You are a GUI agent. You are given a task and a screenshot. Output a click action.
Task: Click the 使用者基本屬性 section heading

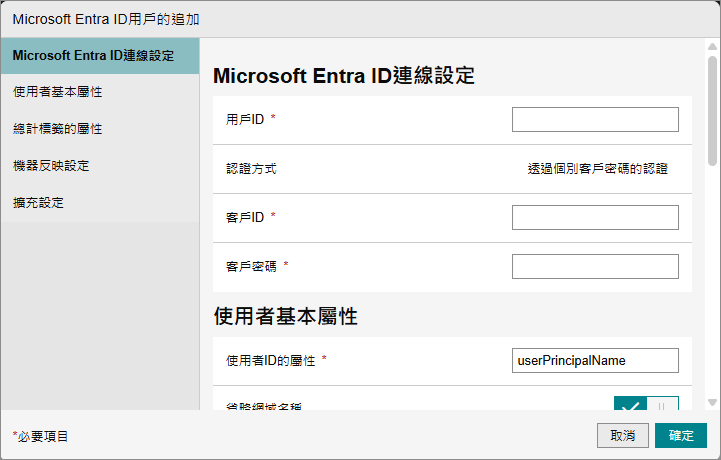[x=286, y=317]
